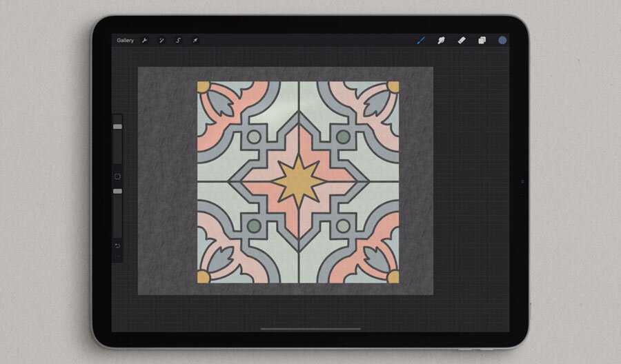The width and height of the screenshot is (621, 364).
Task: Tap the gold top-left corner of the tile
Action: tap(203, 87)
